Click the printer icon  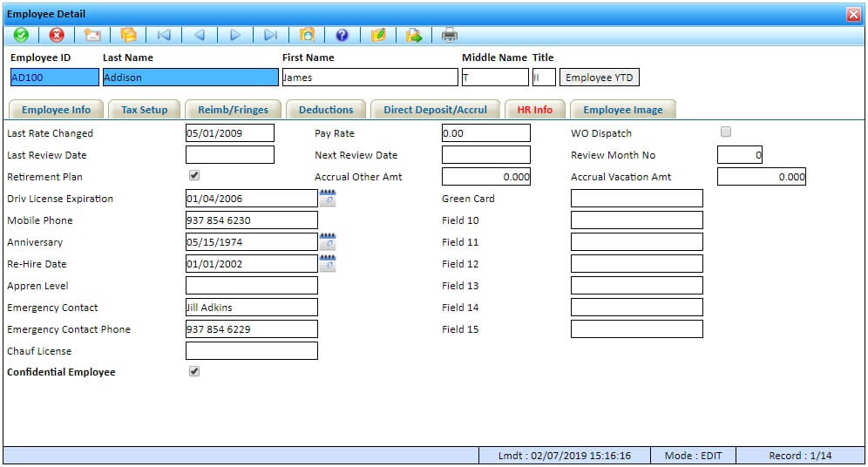(450, 35)
